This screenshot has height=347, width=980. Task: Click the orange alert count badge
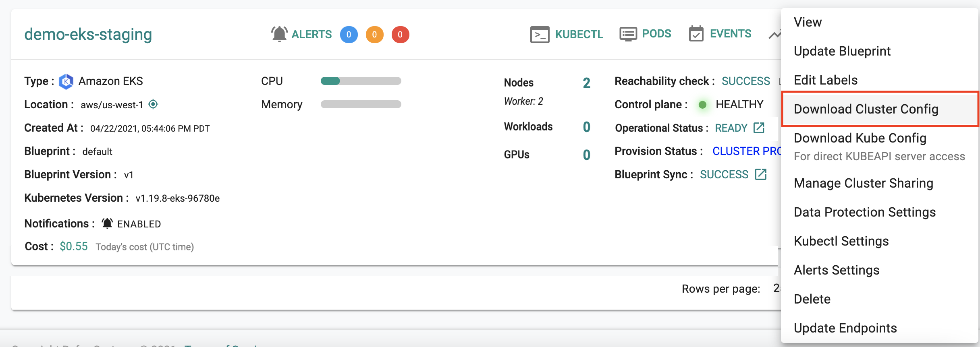tap(375, 35)
